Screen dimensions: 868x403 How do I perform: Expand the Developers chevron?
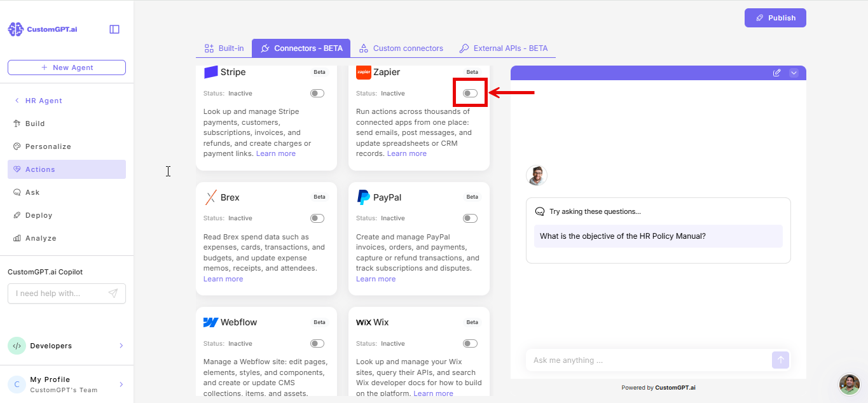click(121, 346)
